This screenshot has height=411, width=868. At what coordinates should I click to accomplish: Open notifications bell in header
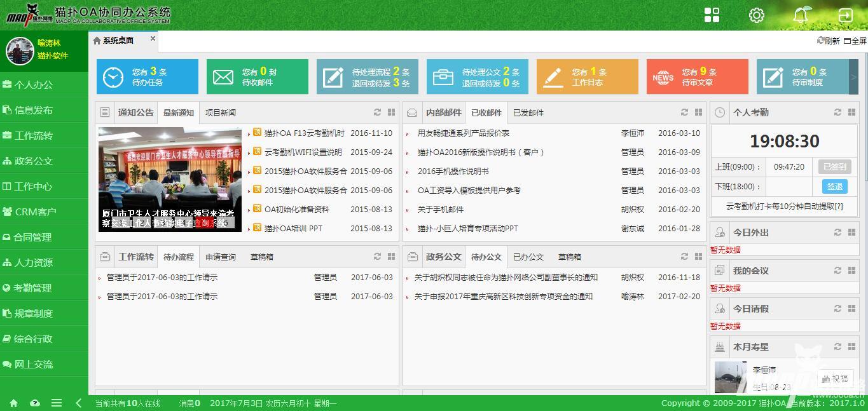point(801,15)
